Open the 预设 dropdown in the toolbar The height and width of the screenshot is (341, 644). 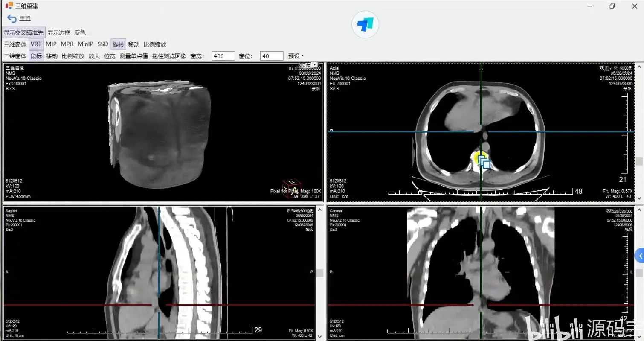(x=296, y=56)
